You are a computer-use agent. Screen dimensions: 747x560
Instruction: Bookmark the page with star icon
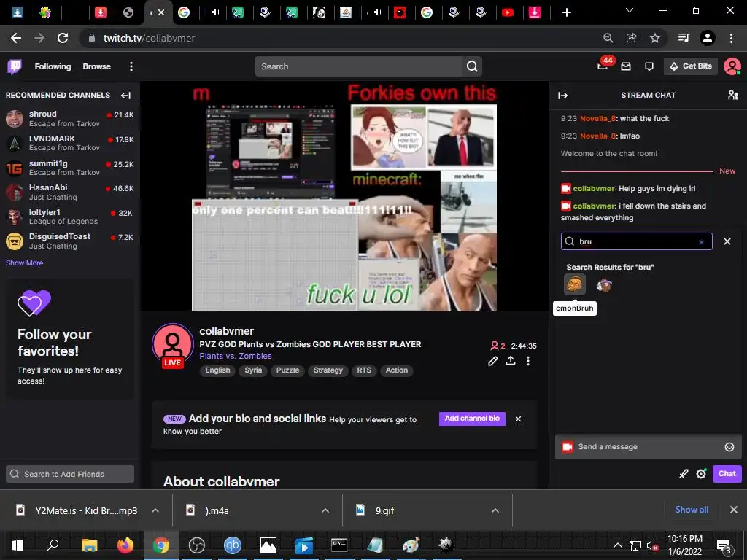click(x=655, y=38)
